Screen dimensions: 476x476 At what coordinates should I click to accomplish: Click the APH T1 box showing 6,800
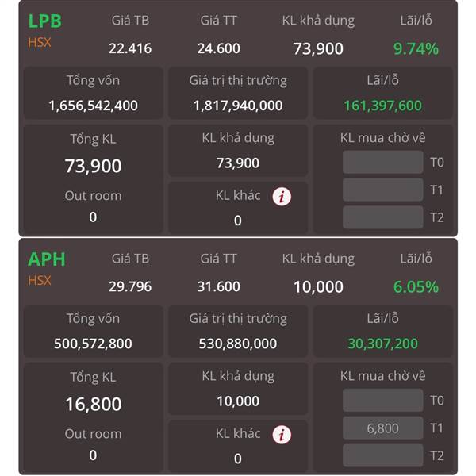[383, 428]
